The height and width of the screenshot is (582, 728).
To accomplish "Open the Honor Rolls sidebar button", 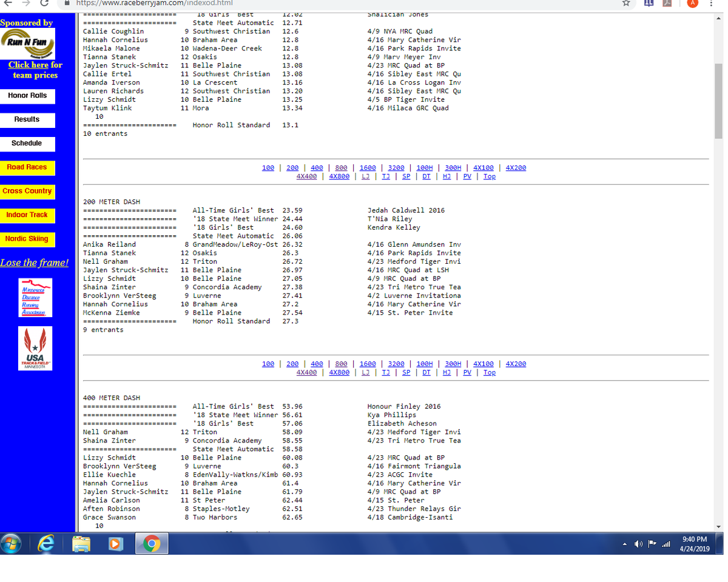I will [x=27, y=96].
